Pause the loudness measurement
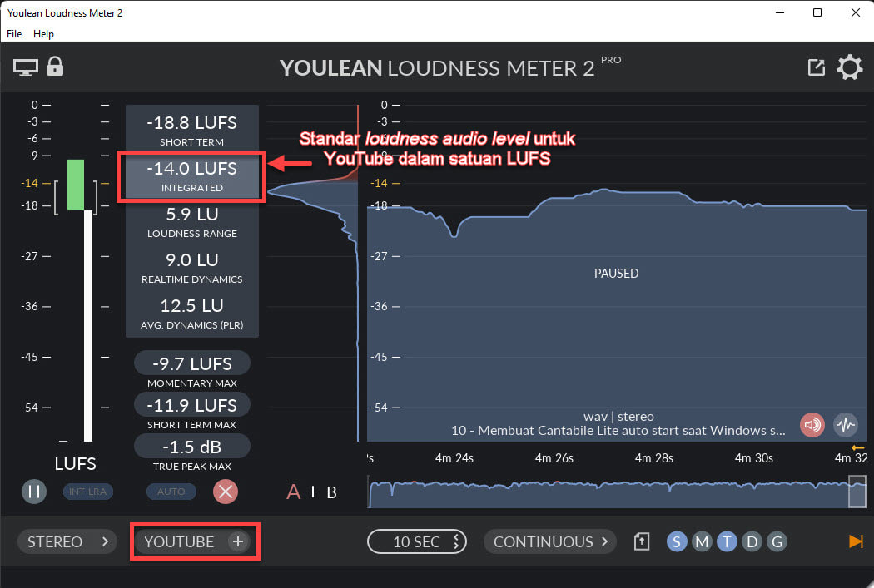874x588 pixels. pos(34,492)
